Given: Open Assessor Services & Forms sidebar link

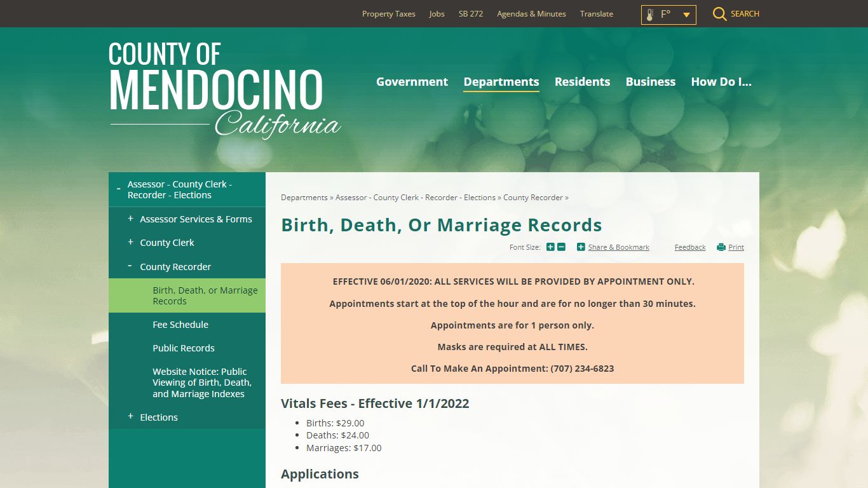Looking at the screenshot, I should pos(196,219).
